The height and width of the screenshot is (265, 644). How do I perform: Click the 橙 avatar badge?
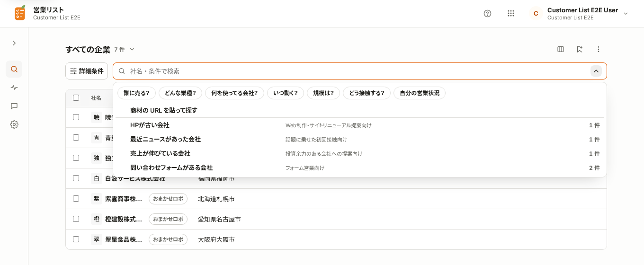tap(97, 219)
